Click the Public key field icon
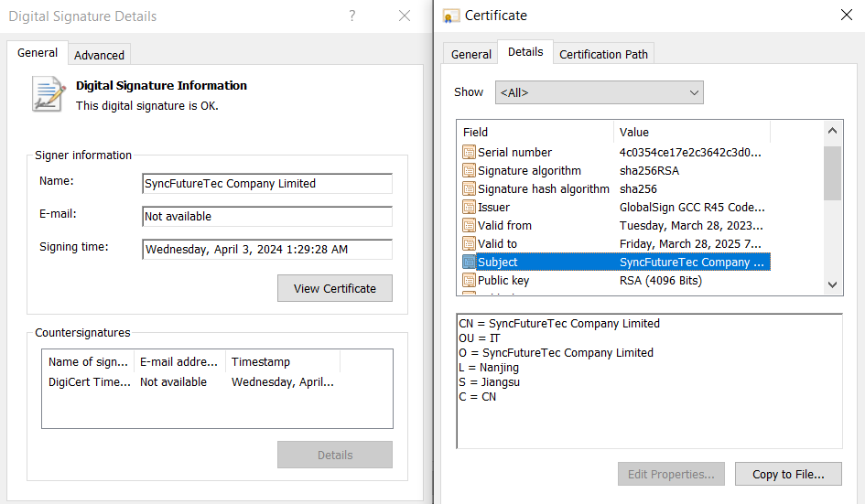 (x=469, y=280)
